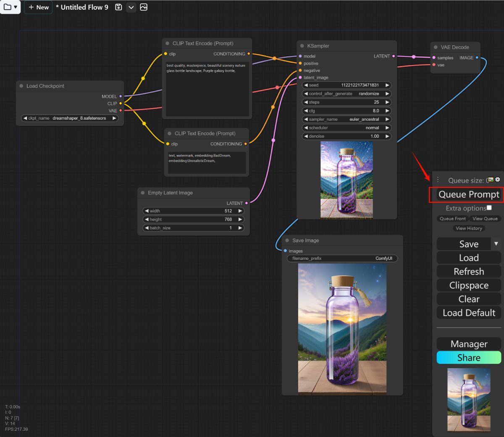This screenshot has width=504, height=437.
Task: Open settings gear in queue panel
Action: (498, 180)
